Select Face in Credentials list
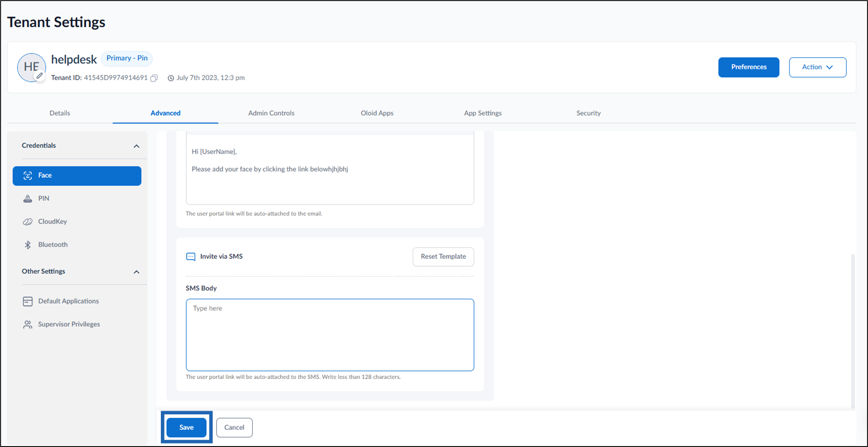Viewport: 868px width, 447px height. (x=77, y=176)
